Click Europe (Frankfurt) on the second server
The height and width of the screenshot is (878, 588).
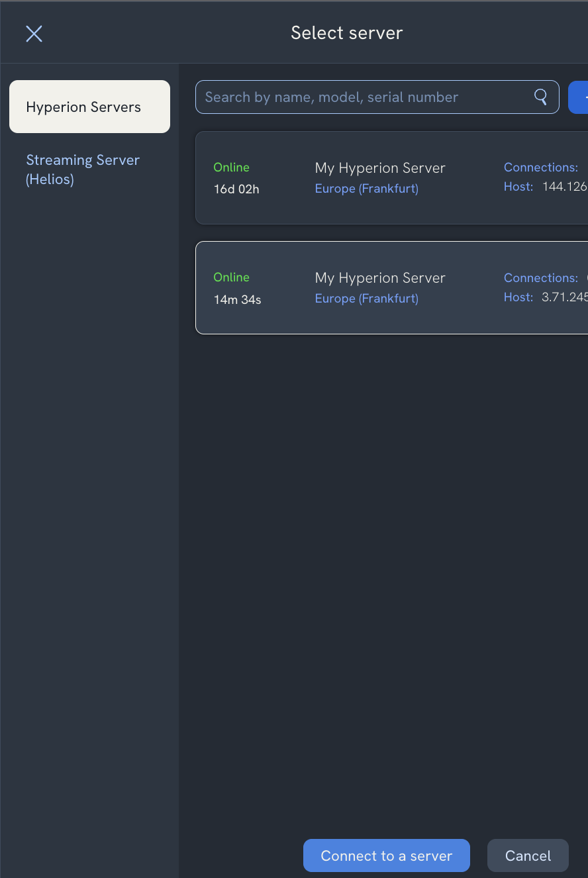point(366,299)
